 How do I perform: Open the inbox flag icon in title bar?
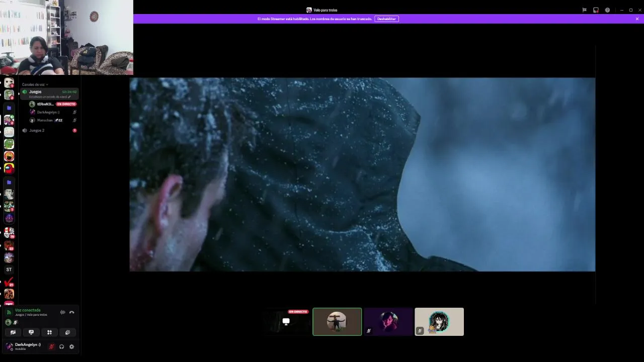(x=584, y=10)
